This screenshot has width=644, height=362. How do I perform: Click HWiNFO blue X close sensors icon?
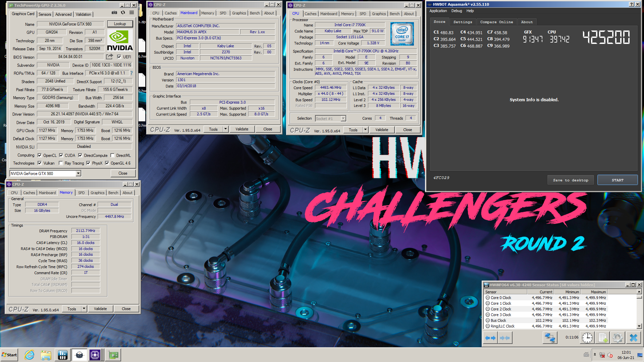click(633, 338)
